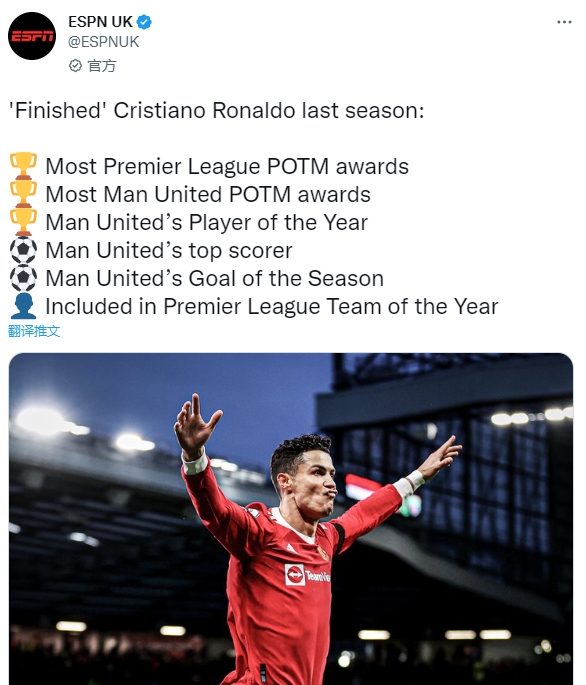Click the Most Premier League POTM awards line
Viewport: 586px width, 685px height.
227,166
